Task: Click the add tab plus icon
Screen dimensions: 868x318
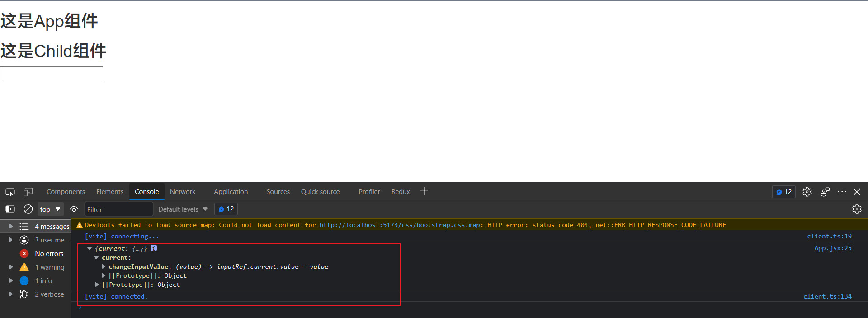Action: pyautogui.click(x=424, y=191)
